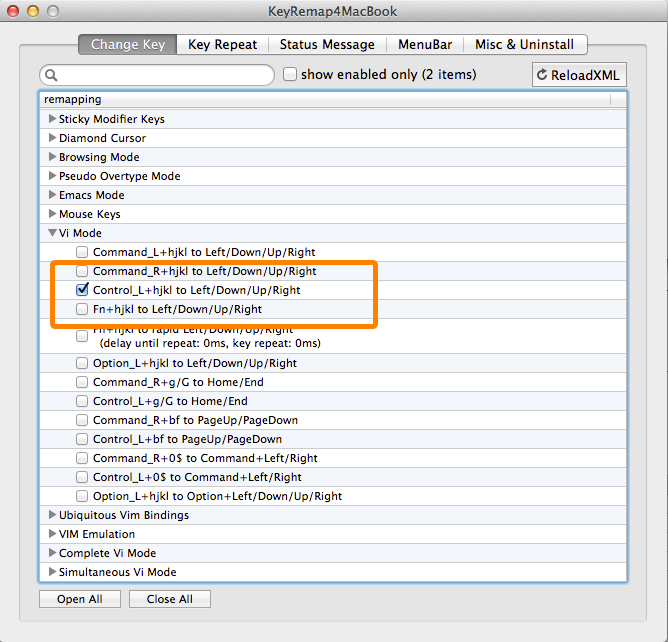The width and height of the screenshot is (668, 642).
Task: Expand the Emacs Mode group
Action: pos(52,195)
